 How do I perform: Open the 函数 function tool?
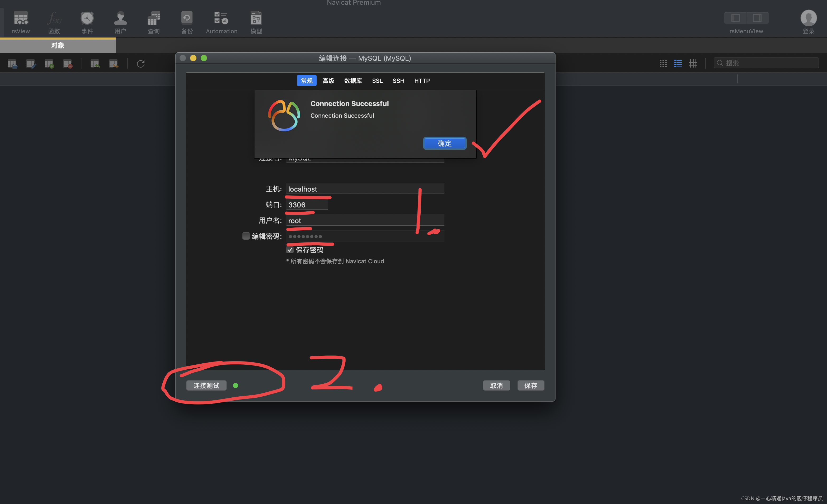pos(54,22)
